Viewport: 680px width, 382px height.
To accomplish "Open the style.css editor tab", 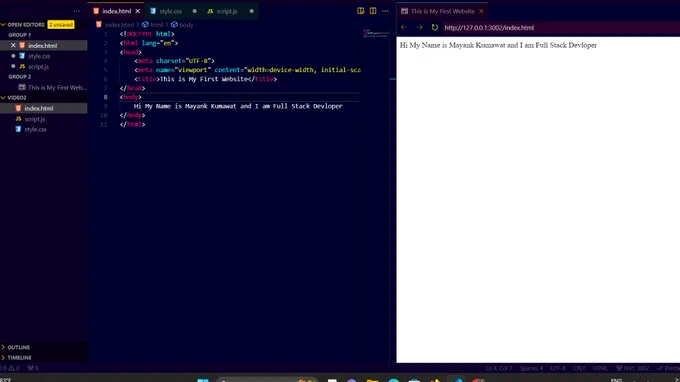I will (x=170, y=11).
